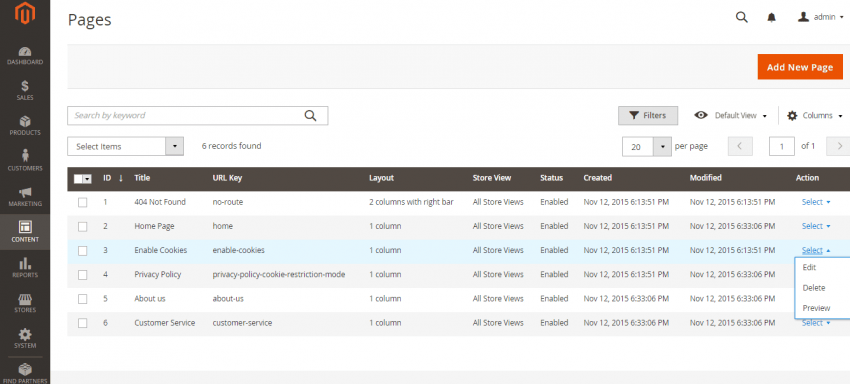This screenshot has width=850, height=384.
Task: Sort by the Title column header
Action: (142, 178)
